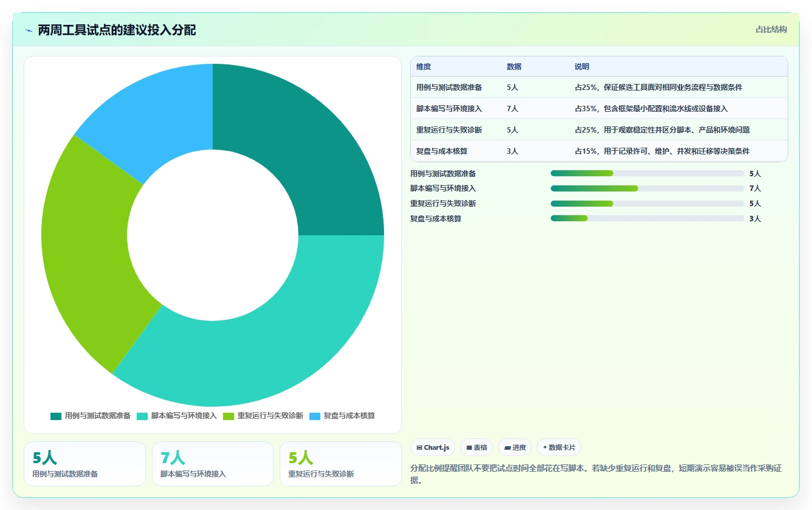812x510 pixels.
Task: Open the 5人 用例与测试数据准备 stat card
Action: (85, 464)
